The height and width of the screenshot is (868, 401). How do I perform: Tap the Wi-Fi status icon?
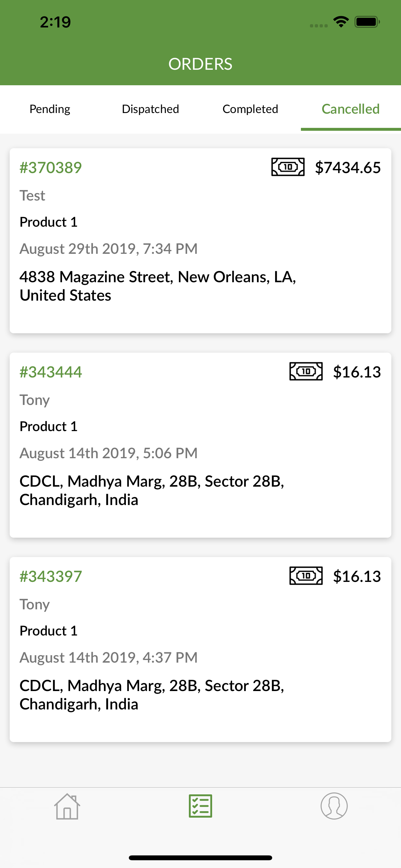coord(341,22)
